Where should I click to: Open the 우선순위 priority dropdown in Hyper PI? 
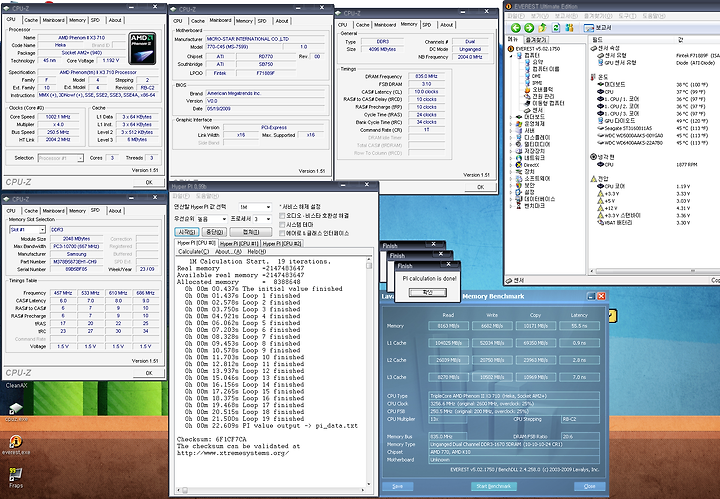tap(212, 219)
